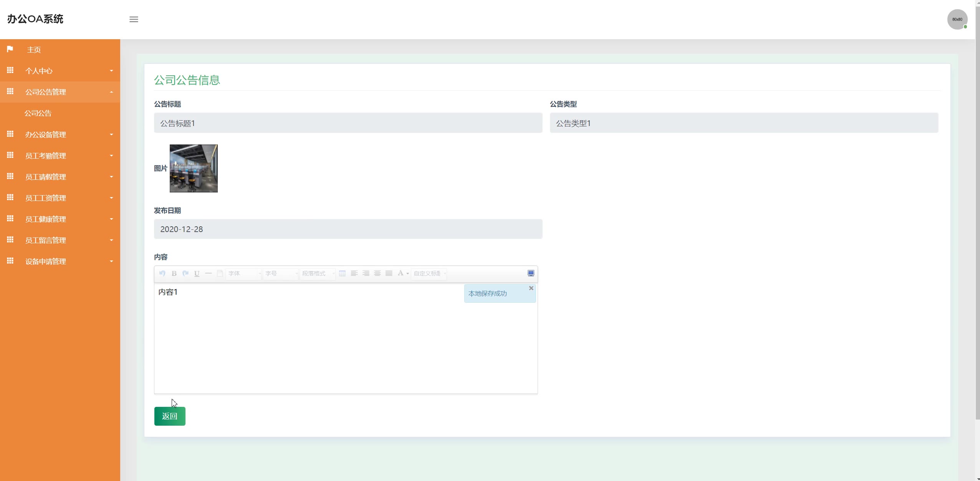Open the font color picker arrow
Screen dimensions: 980x481
[407, 274]
